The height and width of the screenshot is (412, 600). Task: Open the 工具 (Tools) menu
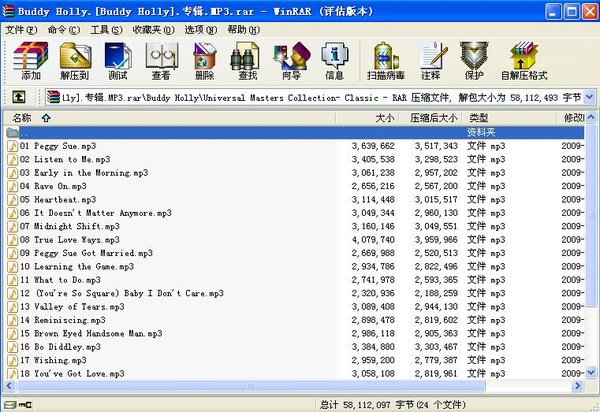(x=106, y=30)
